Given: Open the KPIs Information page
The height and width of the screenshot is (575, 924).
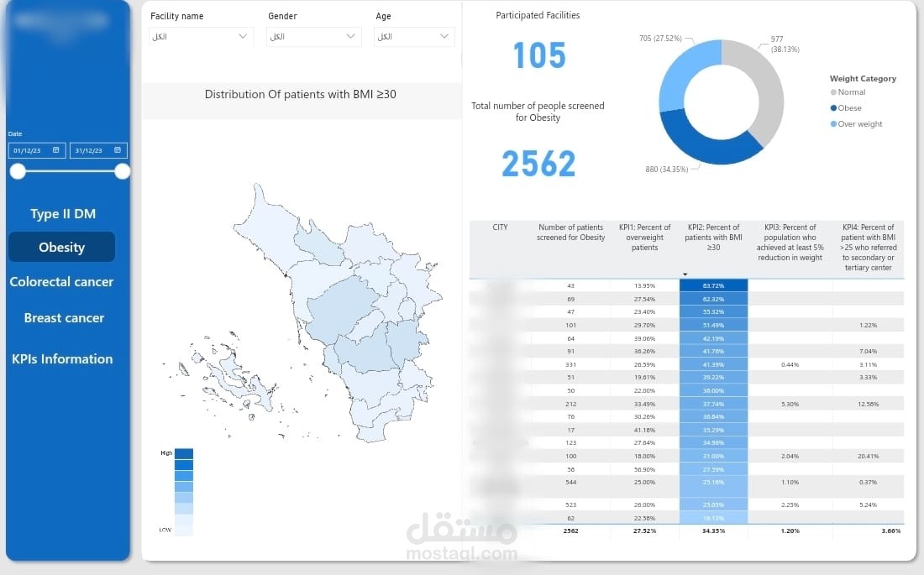Looking at the screenshot, I should pyautogui.click(x=62, y=358).
